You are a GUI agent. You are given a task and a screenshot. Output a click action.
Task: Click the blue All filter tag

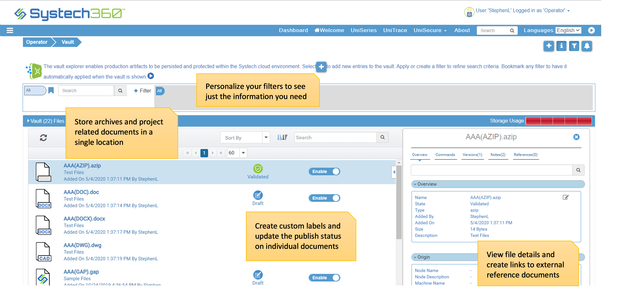point(160,91)
